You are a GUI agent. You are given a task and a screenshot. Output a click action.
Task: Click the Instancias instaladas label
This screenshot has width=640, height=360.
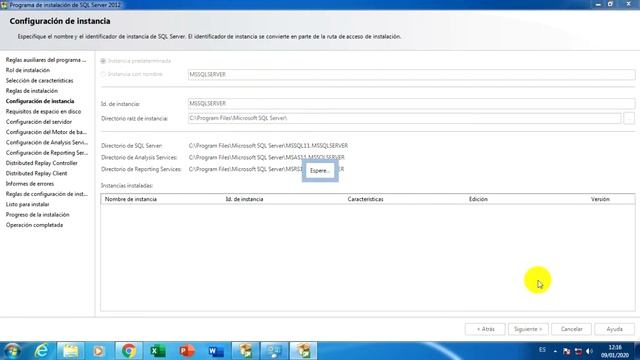point(127,186)
